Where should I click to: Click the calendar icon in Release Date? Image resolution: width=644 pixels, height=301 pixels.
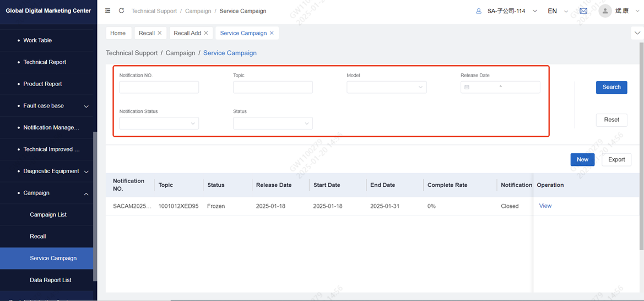coord(467,87)
